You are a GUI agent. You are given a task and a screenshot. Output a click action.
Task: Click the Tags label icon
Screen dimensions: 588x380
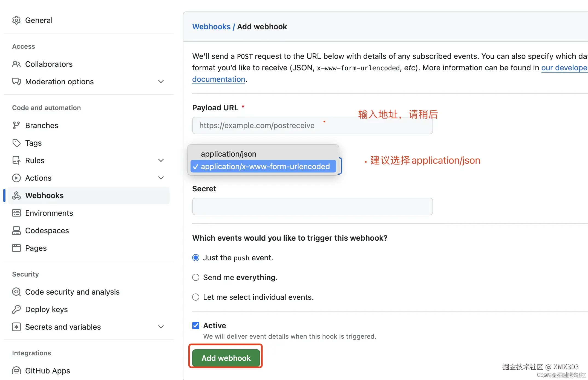click(x=16, y=143)
